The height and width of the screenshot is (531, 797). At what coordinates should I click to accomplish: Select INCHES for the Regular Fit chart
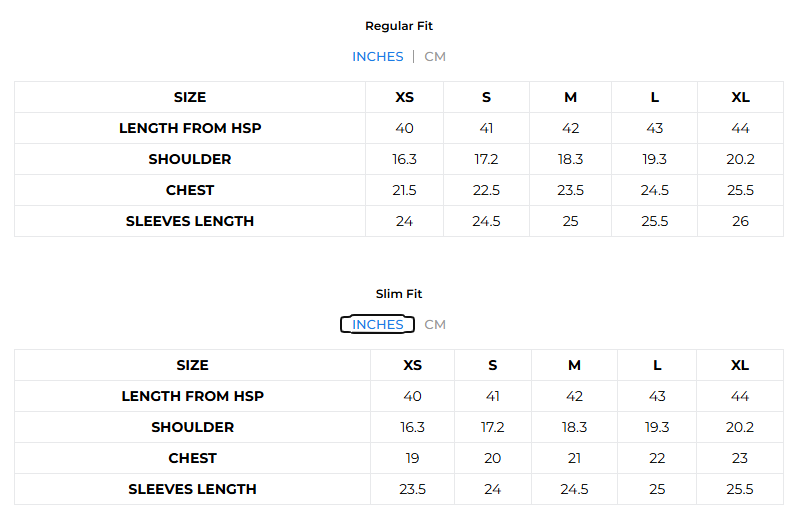tap(377, 57)
